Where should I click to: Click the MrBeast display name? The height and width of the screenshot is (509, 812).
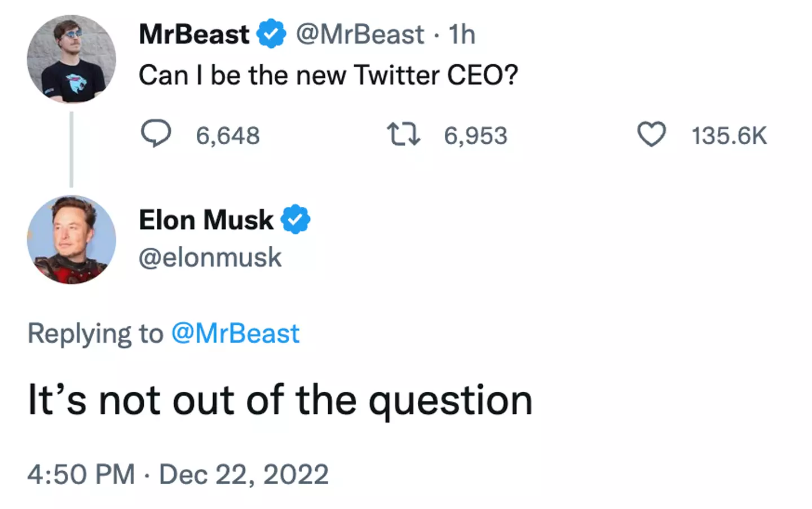tap(194, 34)
